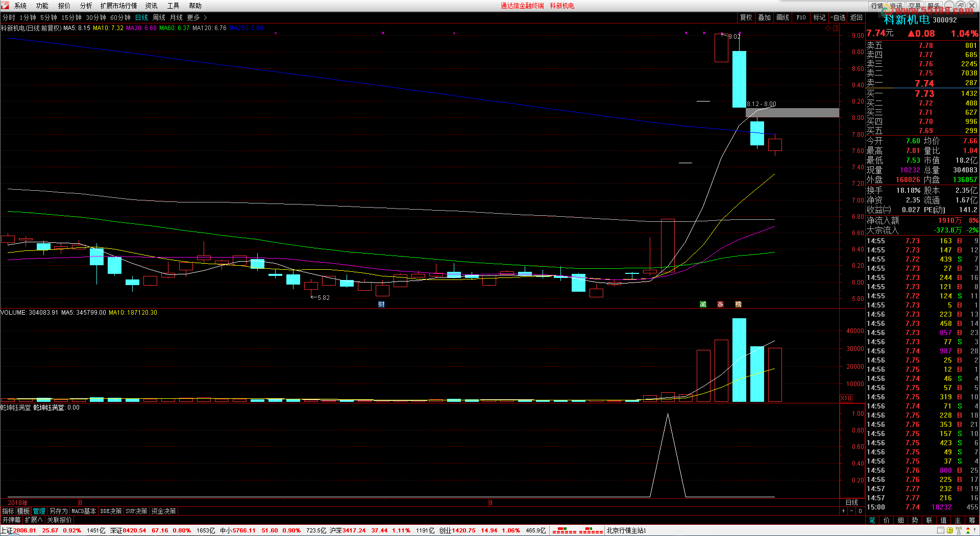The width and height of the screenshot is (980, 536).
Task: Click the 日线 label at chart bottom-right
Action: 852,503
